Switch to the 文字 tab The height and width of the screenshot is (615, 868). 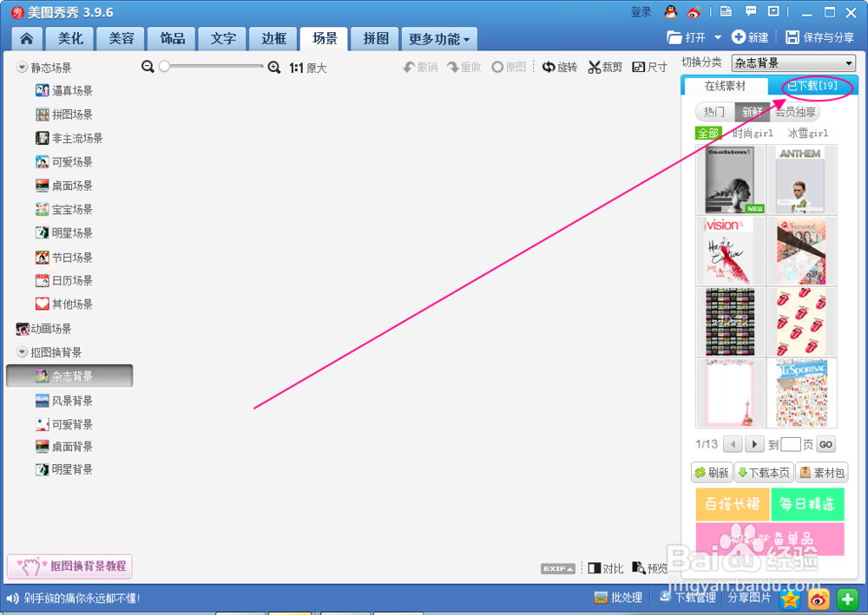pyautogui.click(x=223, y=39)
